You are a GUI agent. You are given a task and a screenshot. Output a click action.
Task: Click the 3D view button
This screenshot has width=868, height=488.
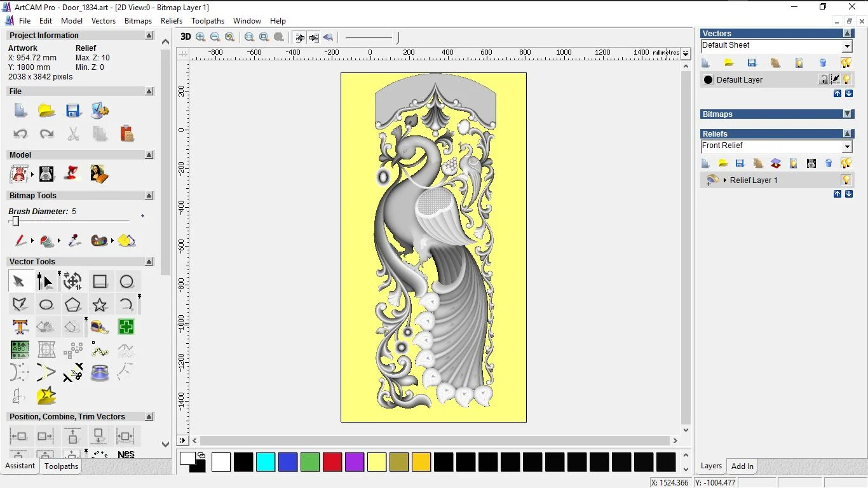coord(186,37)
